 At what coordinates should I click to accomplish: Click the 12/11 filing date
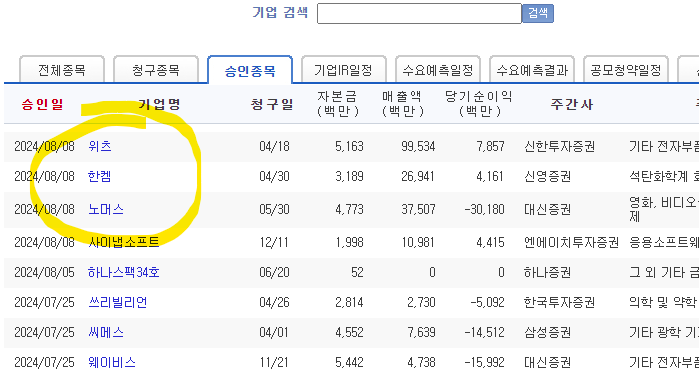pos(274,242)
